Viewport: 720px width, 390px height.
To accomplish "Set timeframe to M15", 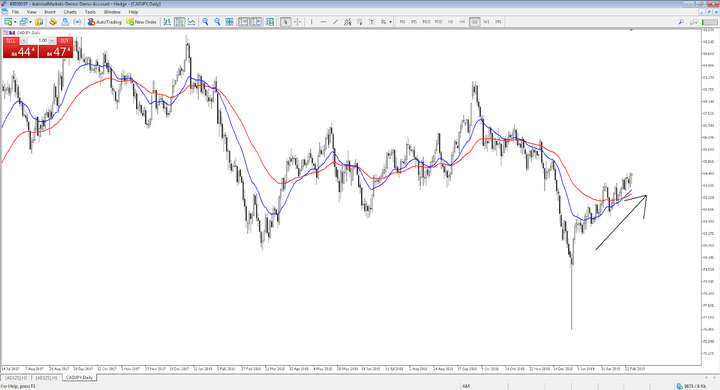I will coord(427,22).
